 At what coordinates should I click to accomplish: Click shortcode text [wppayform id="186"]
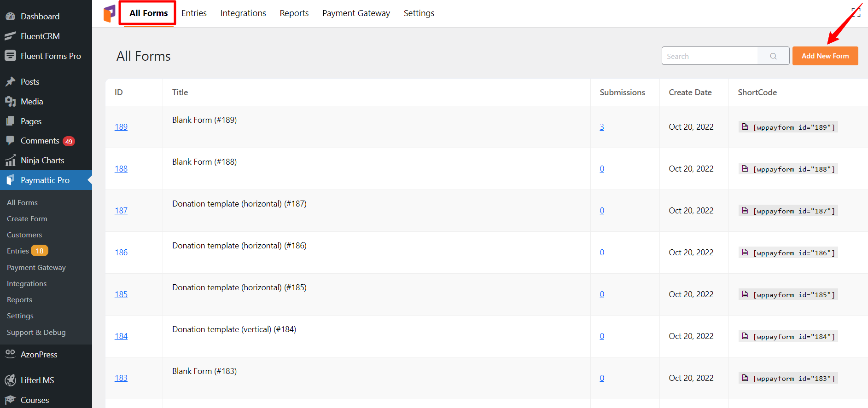click(794, 253)
